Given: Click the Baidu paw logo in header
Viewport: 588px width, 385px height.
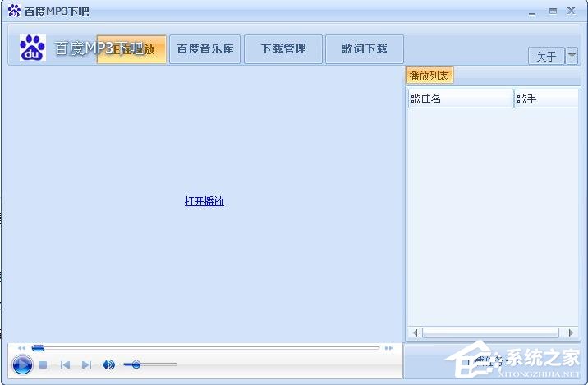Looking at the screenshot, I should click(33, 48).
